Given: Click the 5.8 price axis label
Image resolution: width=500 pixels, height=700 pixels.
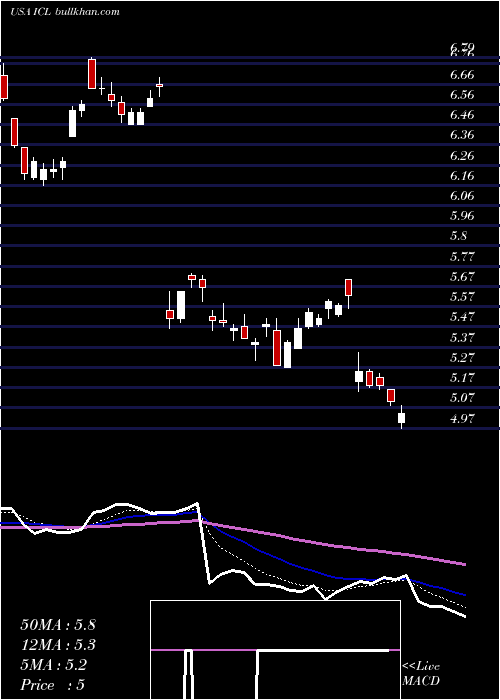Looking at the screenshot, I should pos(458,236).
